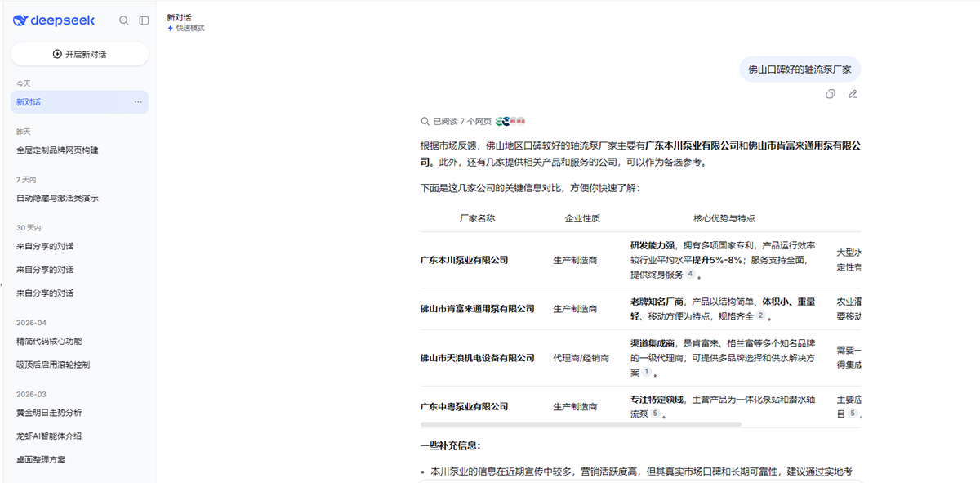The image size is (980, 483).
Task: Click the 快速模式 mode label
Action: click(x=185, y=28)
